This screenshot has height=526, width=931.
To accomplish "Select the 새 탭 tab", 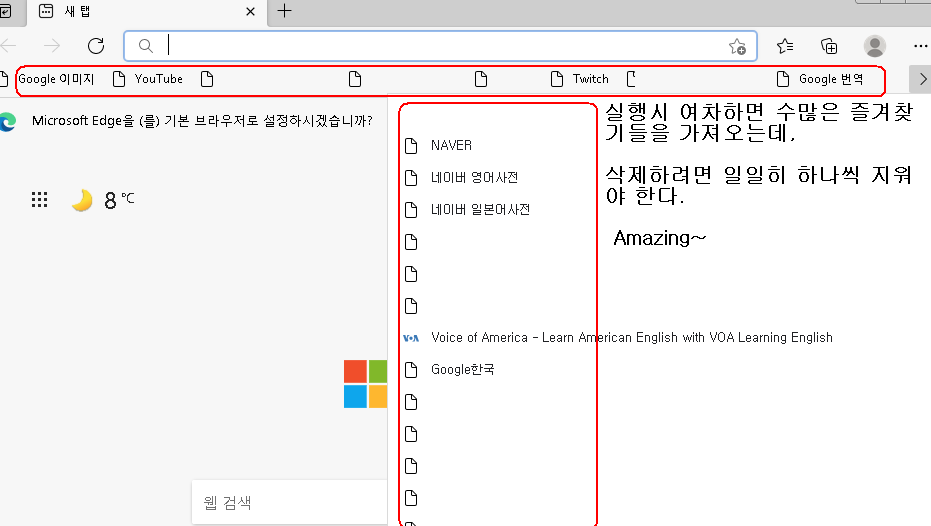I will 148,11.
